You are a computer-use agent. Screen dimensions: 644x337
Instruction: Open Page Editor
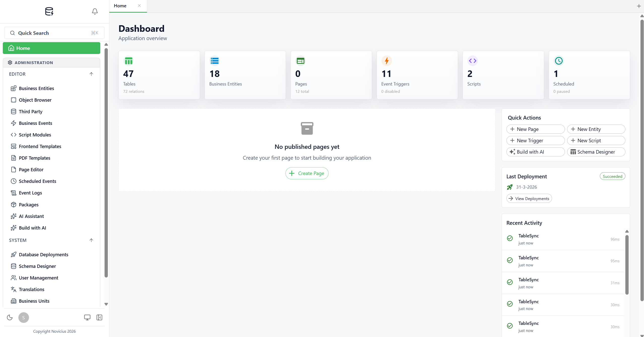tap(51, 170)
